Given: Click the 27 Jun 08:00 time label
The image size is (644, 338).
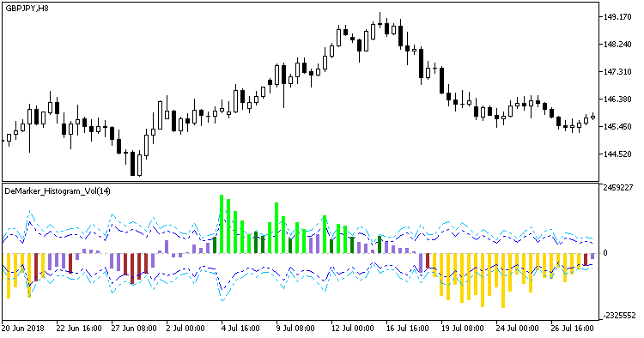Looking at the screenshot, I should click(x=134, y=329).
